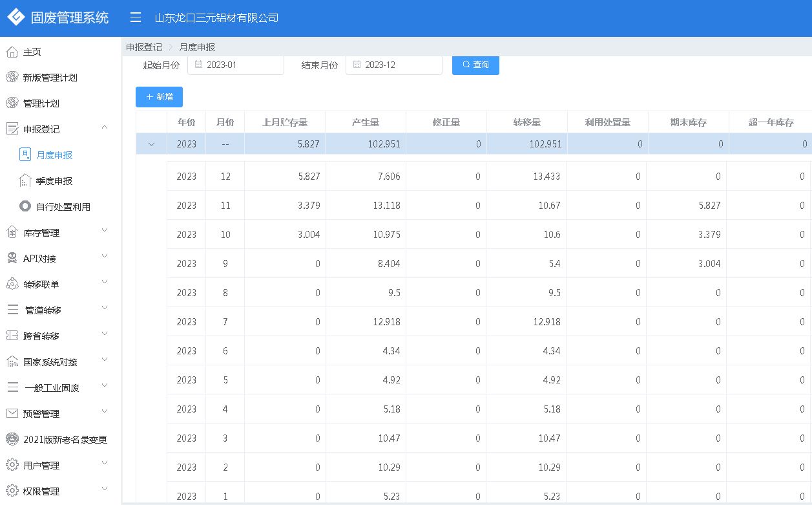Click the 自行处置利用 ring icon

(25, 206)
